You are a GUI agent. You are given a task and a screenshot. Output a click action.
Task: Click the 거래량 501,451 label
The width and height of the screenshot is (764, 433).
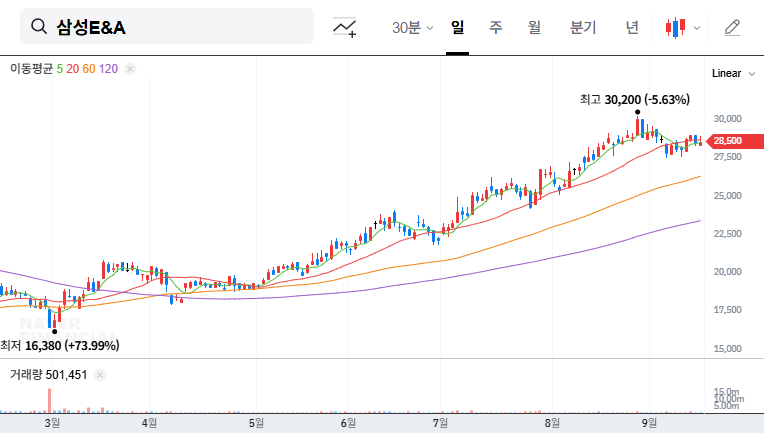(48, 375)
